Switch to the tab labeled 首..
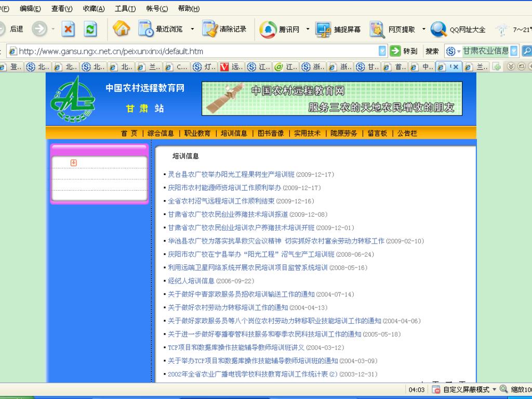Screen dimensions: 532x399 click(395, 67)
